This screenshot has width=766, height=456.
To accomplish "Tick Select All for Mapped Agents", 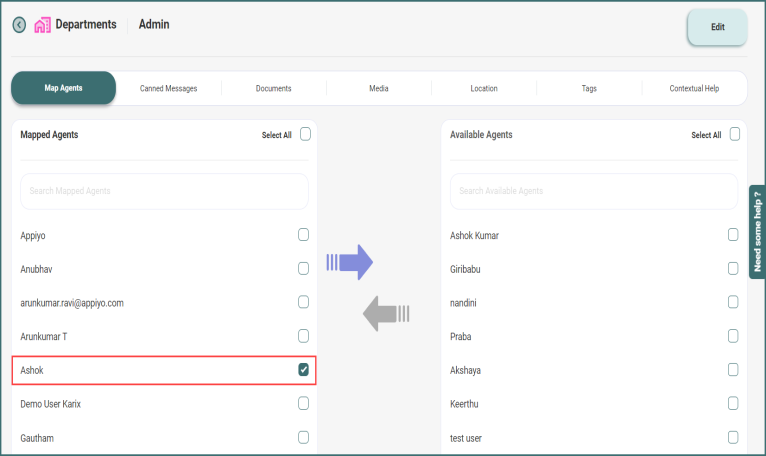I will coord(305,134).
